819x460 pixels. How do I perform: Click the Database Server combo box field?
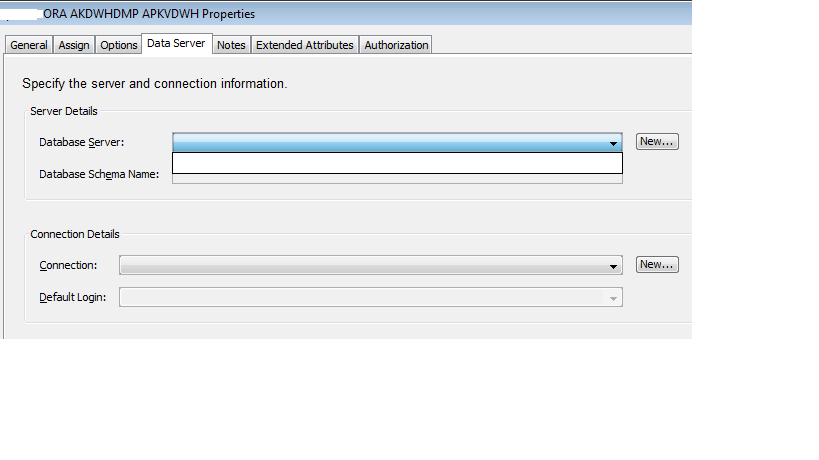[x=397, y=142]
